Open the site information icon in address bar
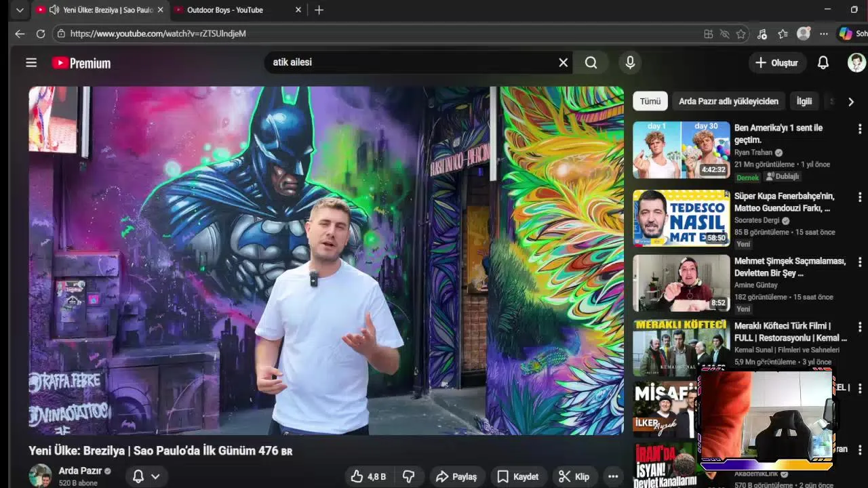This screenshot has height=488, width=868. point(62,33)
